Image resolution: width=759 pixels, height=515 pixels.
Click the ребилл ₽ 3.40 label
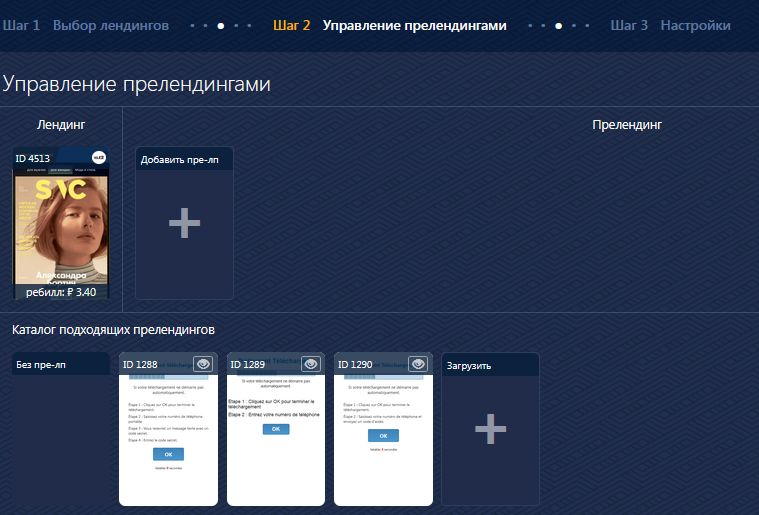(61, 292)
